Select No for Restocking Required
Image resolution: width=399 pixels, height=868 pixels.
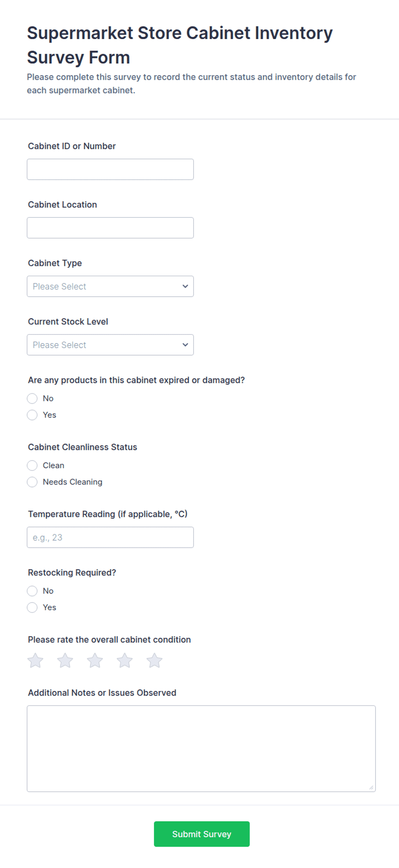(x=32, y=591)
